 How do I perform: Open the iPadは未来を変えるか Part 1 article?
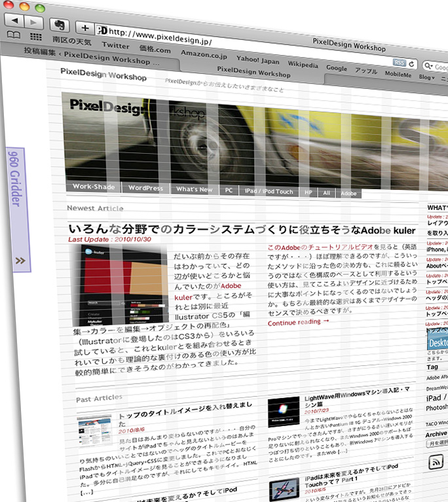[351, 475]
